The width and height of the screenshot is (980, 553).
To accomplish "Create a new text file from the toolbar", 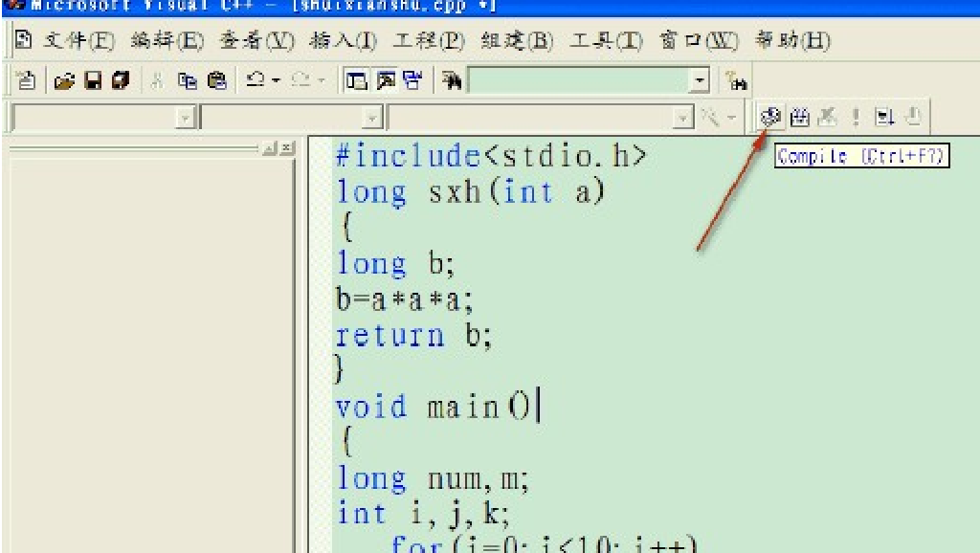I will (26, 80).
